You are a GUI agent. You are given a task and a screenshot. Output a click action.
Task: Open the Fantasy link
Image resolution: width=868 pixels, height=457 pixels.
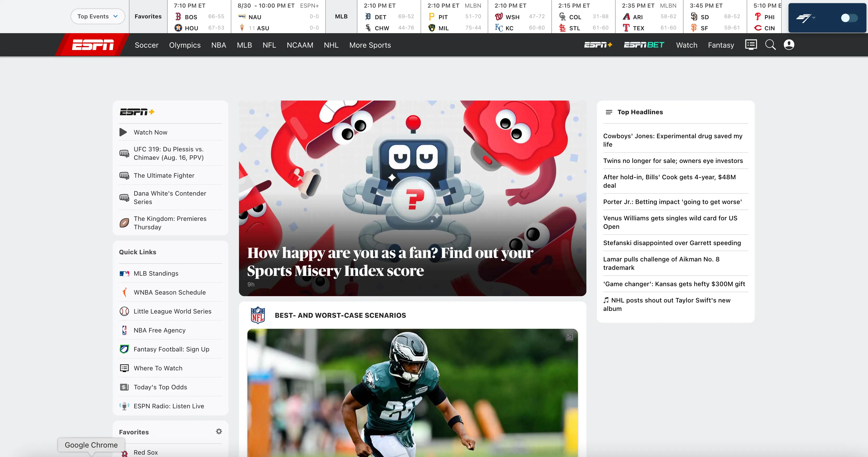(x=721, y=45)
